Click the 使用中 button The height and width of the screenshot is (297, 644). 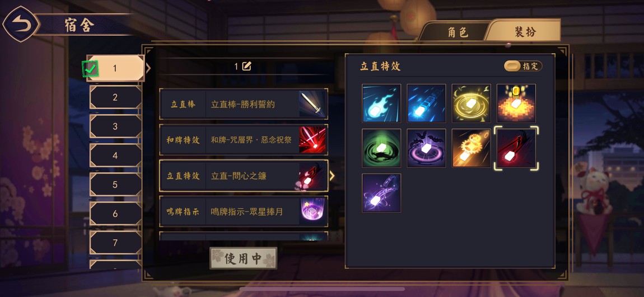[x=243, y=258]
